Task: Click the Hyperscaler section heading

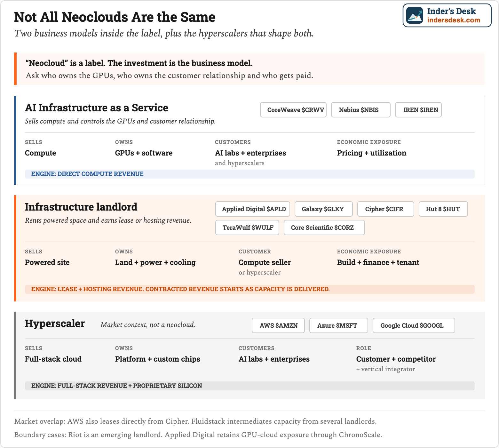Action: click(55, 324)
